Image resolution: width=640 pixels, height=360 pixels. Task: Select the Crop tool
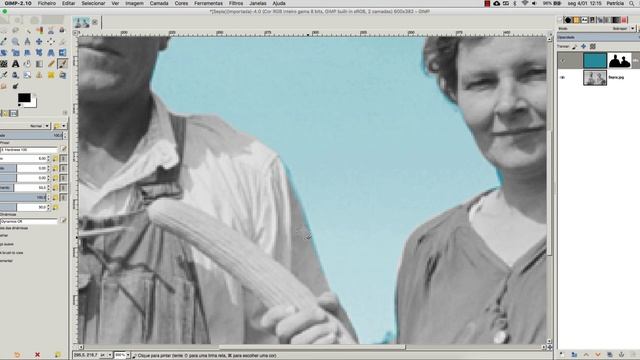tap(62, 41)
